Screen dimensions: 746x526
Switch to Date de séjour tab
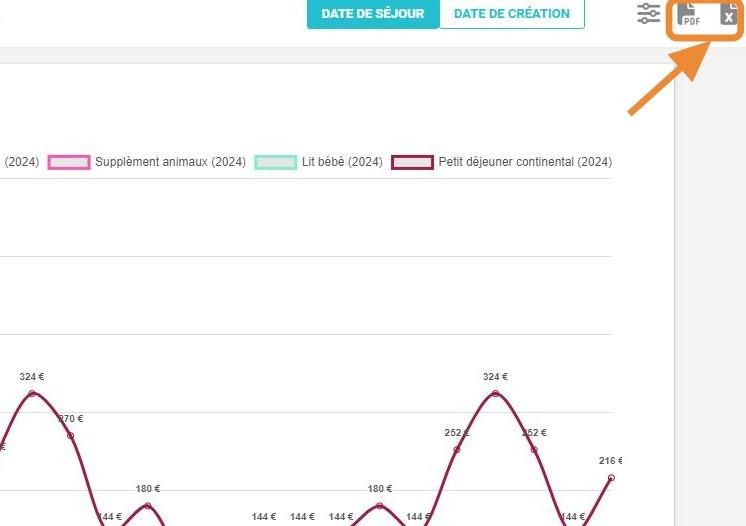pyautogui.click(x=373, y=14)
